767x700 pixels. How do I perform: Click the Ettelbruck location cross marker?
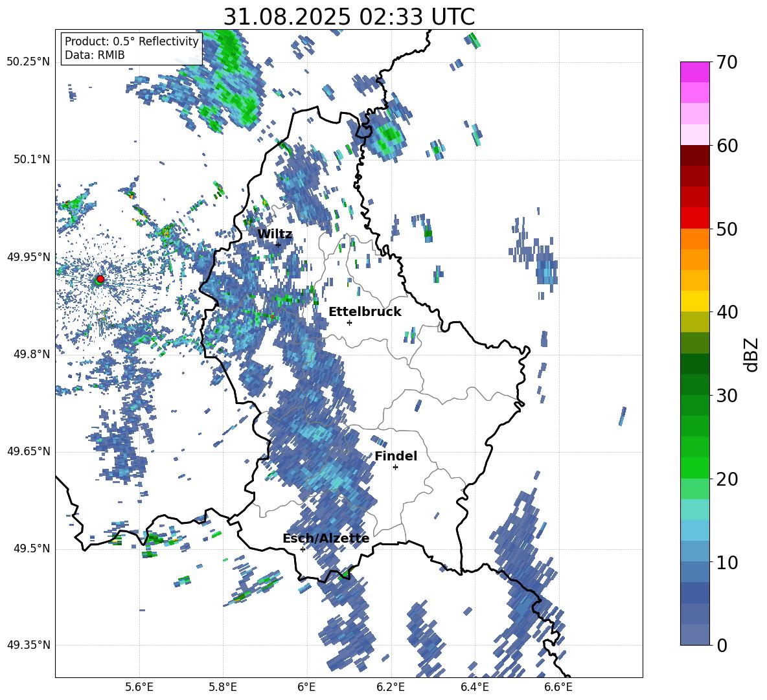(x=349, y=322)
